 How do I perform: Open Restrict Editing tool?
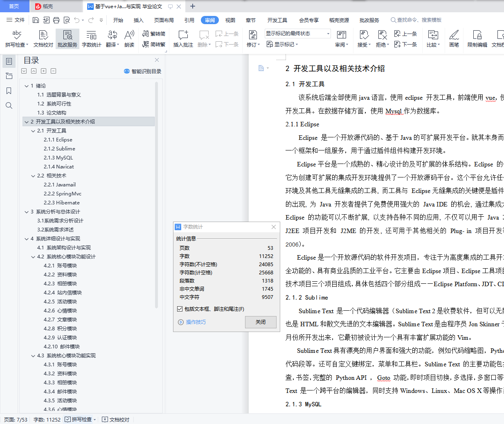[477, 39]
